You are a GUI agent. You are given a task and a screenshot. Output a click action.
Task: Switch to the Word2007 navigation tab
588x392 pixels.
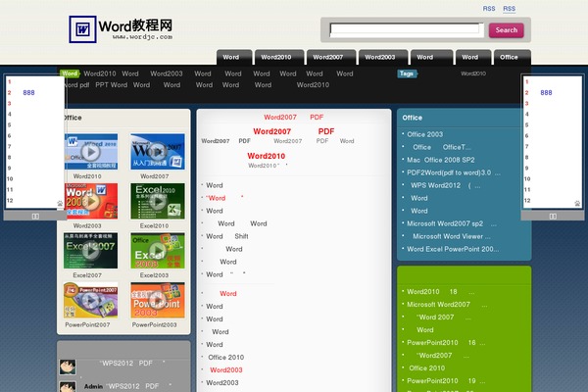point(331,57)
